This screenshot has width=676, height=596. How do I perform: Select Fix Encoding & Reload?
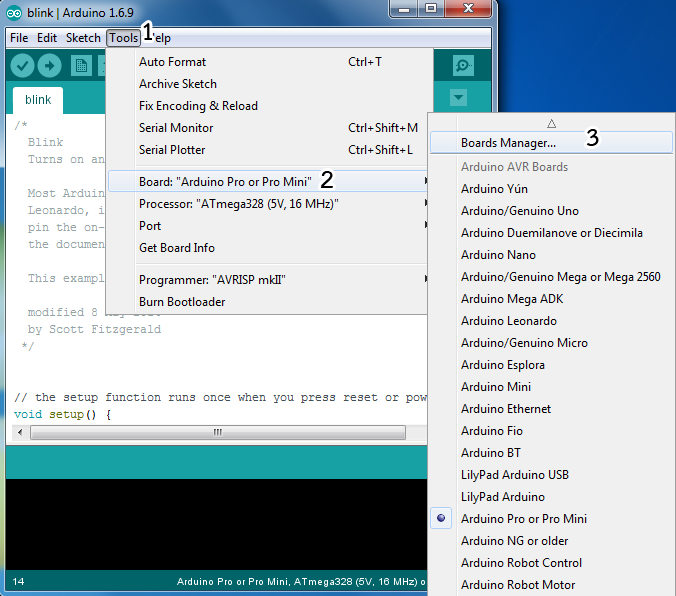tap(269, 106)
